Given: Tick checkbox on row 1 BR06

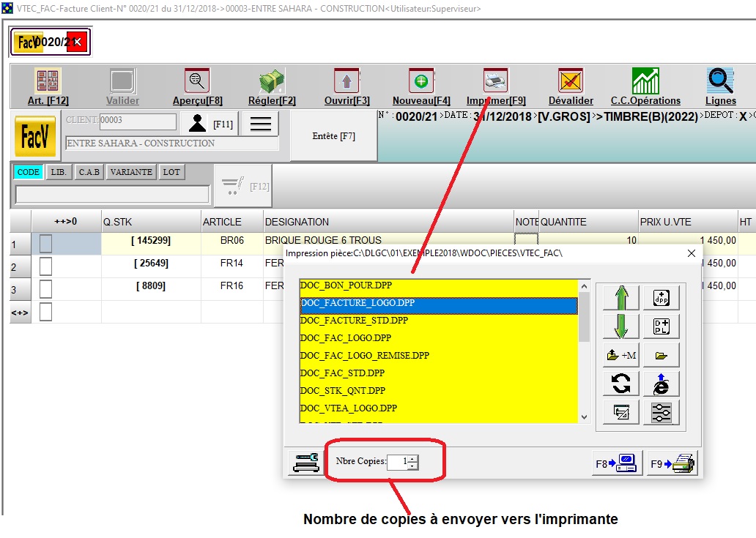Looking at the screenshot, I should coord(46,243).
